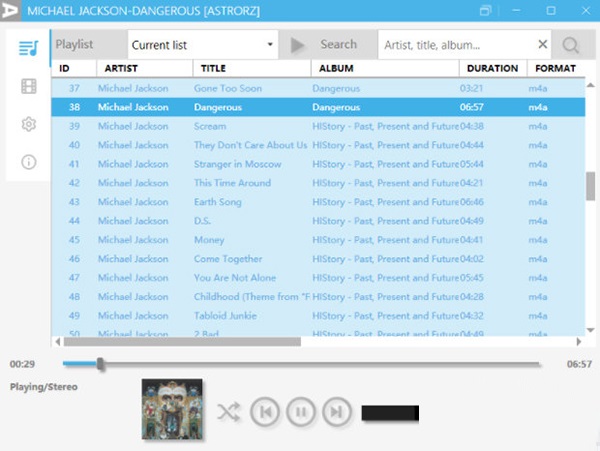Image resolution: width=600 pixels, height=451 pixels.
Task: Select the highlighted title Dangerous in row 38
Action: 218,107
